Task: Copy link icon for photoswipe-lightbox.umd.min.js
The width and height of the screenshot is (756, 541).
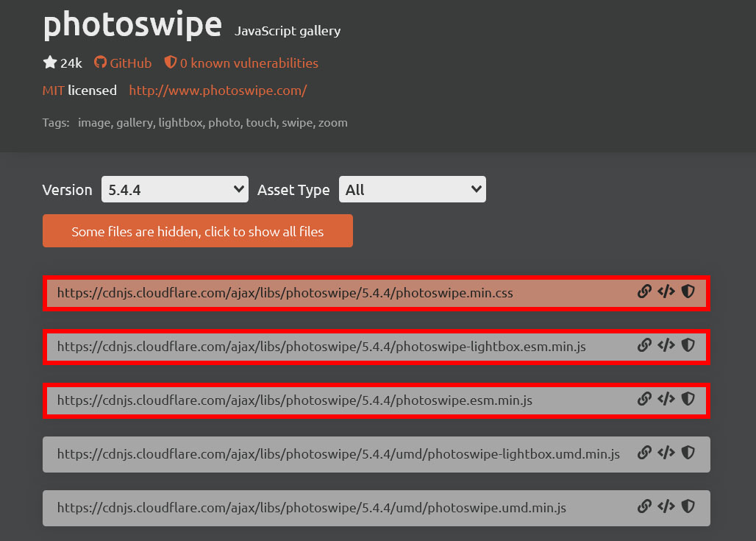Action: (644, 453)
